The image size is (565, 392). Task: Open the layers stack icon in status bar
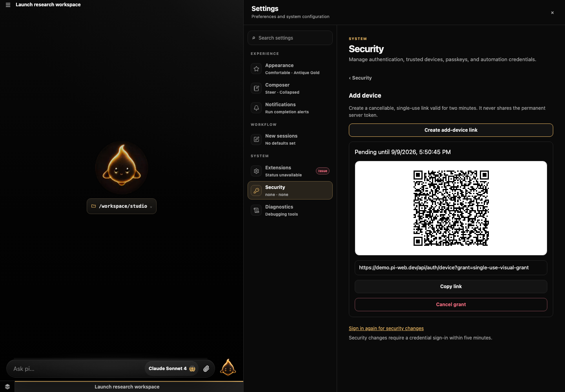point(7,387)
